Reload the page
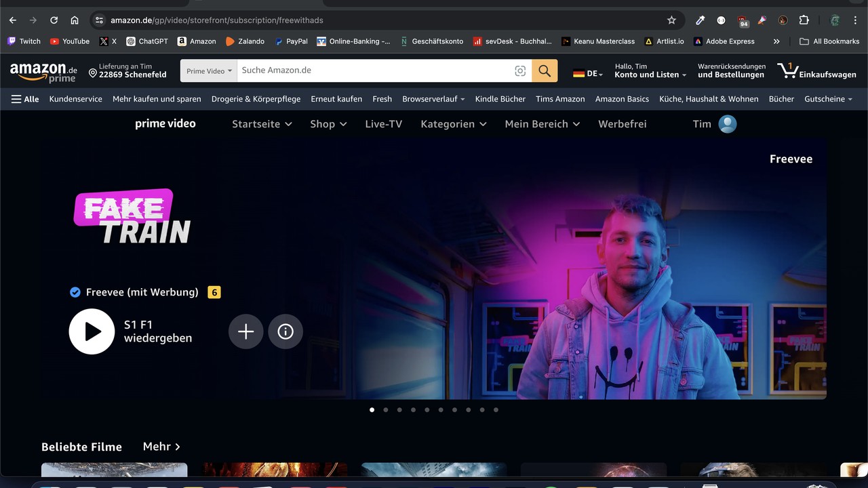Screen dimensions: 868x488 (x=54, y=20)
